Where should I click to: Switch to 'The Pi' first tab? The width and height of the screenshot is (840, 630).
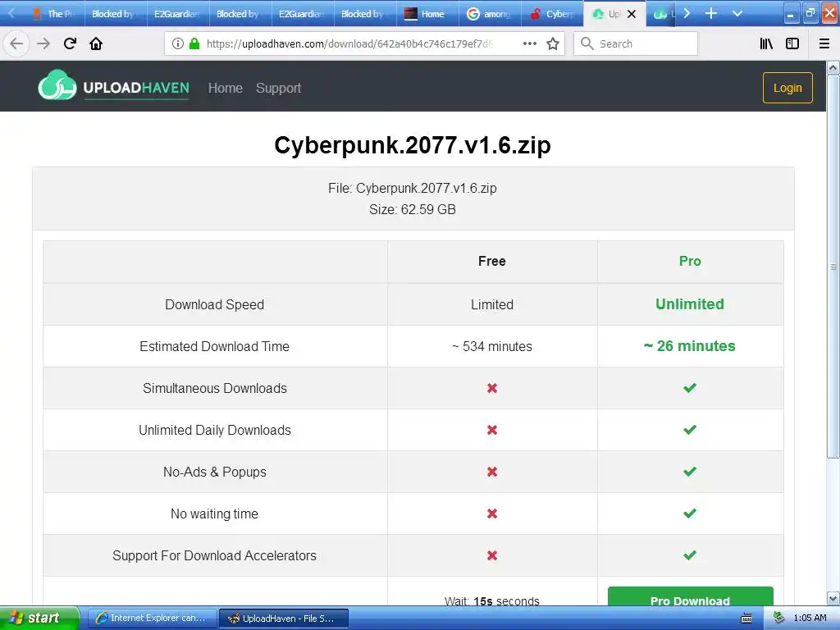[x=53, y=14]
